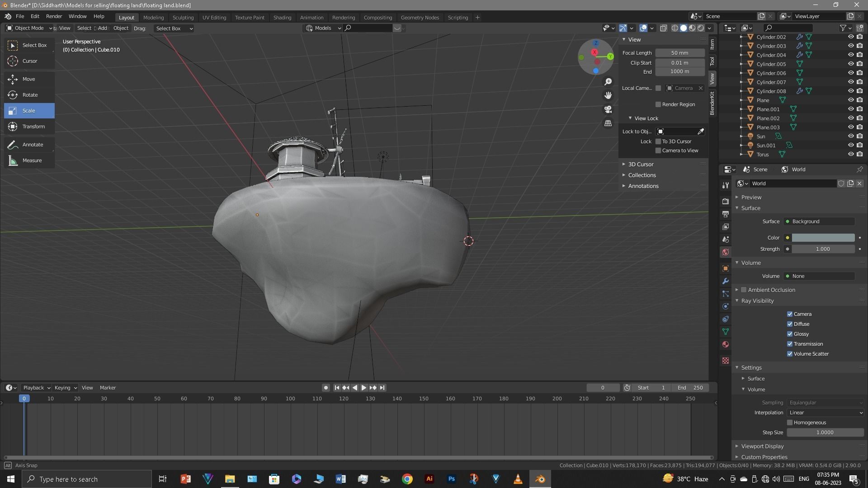Image resolution: width=868 pixels, height=488 pixels.
Task: Expand the 3D Cursor panel
Action: (x=641, y=164)
